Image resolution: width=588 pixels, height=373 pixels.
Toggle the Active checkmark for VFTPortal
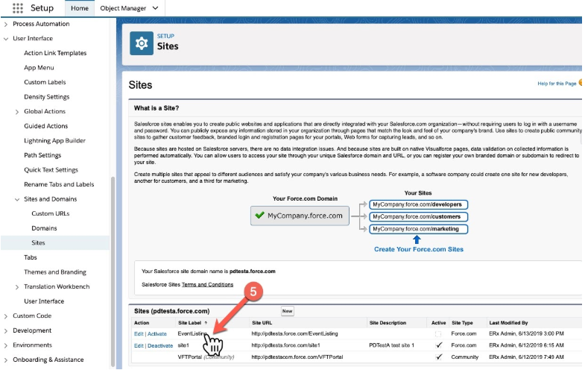437,357
